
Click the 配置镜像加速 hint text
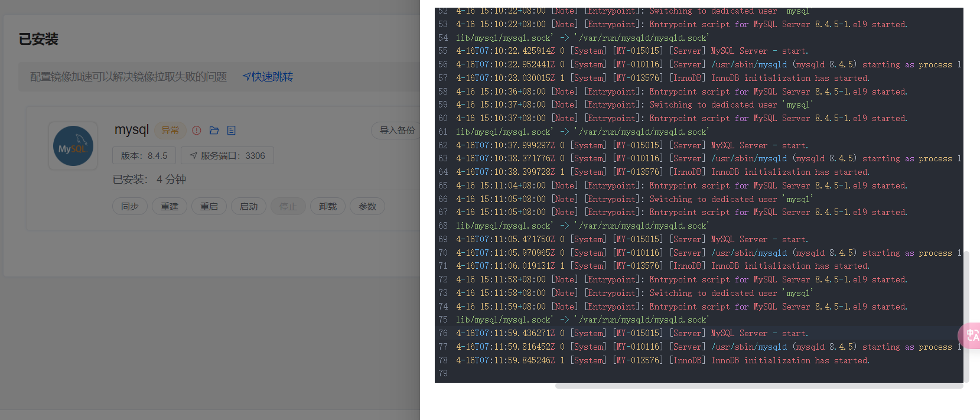pos(128,77)
